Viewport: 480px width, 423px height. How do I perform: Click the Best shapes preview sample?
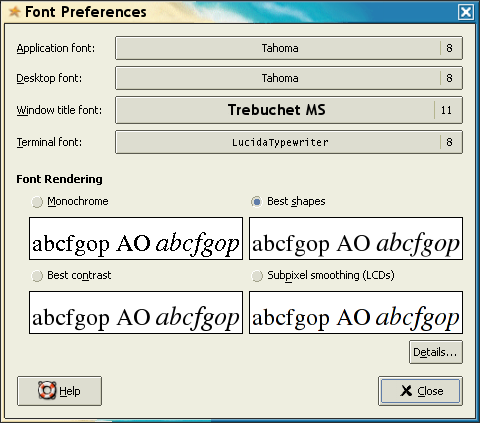(356, 239)
